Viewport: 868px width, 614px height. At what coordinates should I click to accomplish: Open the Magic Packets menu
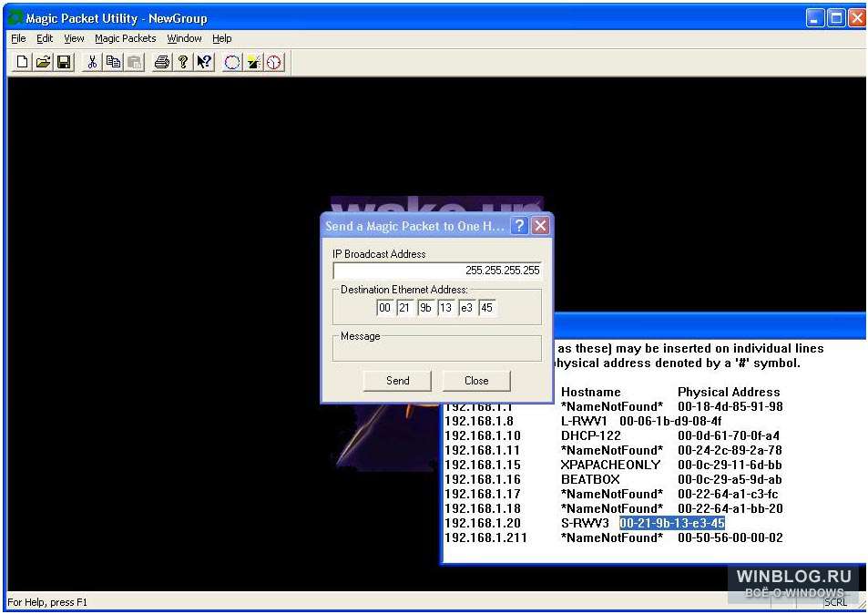click(x=126, y=38)
